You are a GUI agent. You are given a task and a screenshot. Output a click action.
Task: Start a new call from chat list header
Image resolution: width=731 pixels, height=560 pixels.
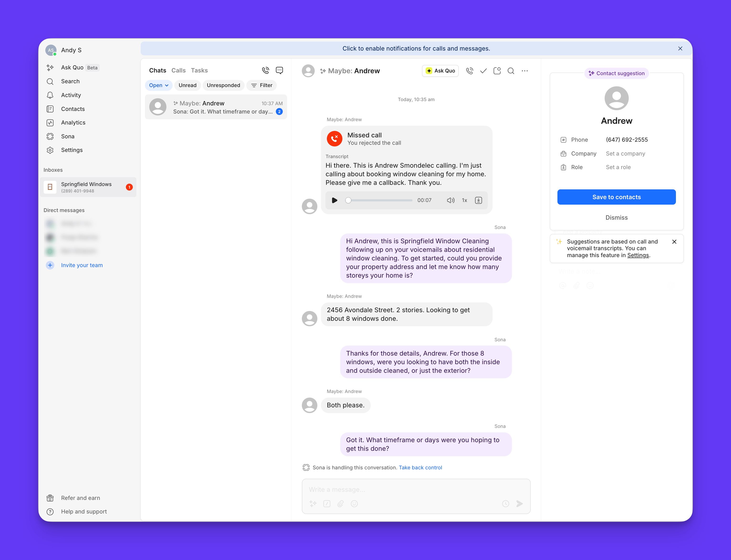[x=266, y=70]
